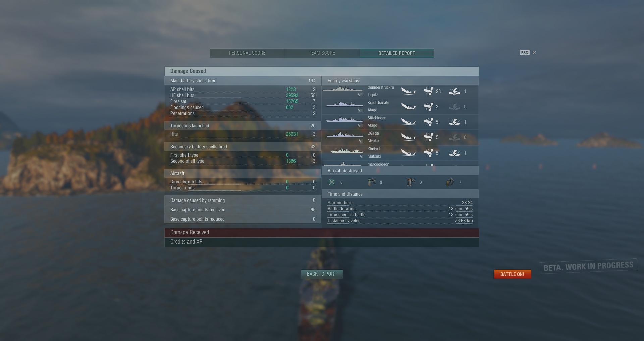Close the report with the ESC X icon
Image resolution: width=644 pixels, height=341 pixels.
(x=534, y=53)
